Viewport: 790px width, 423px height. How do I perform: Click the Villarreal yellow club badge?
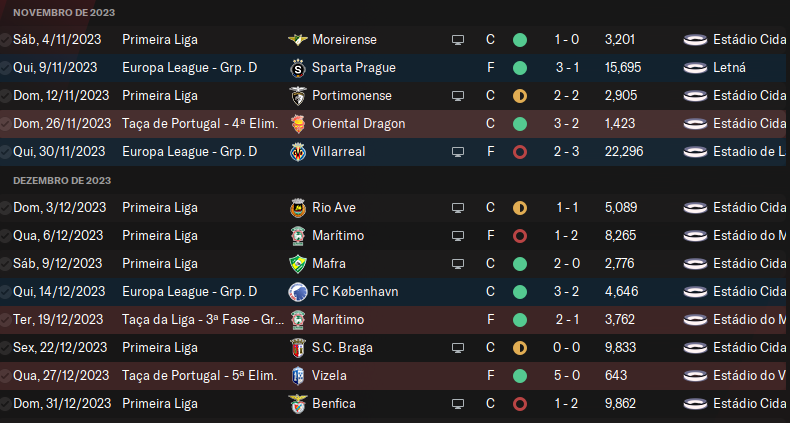[297, 152]
